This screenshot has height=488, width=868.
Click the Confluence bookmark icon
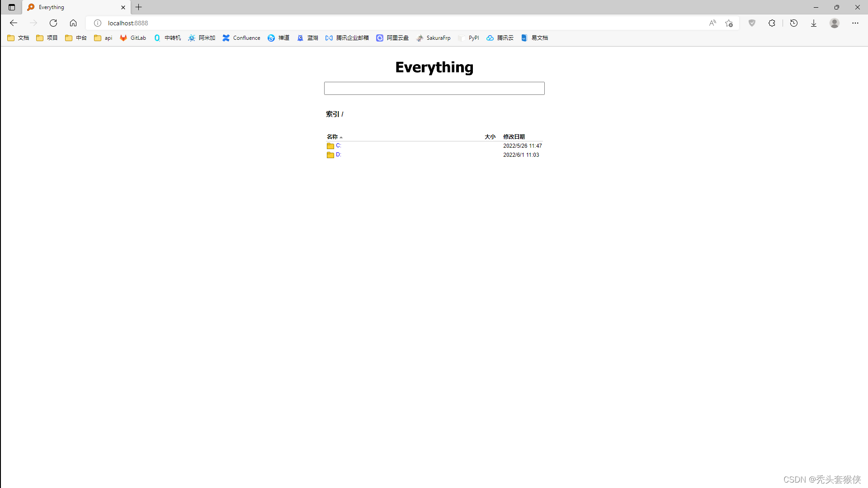[226, 38]
